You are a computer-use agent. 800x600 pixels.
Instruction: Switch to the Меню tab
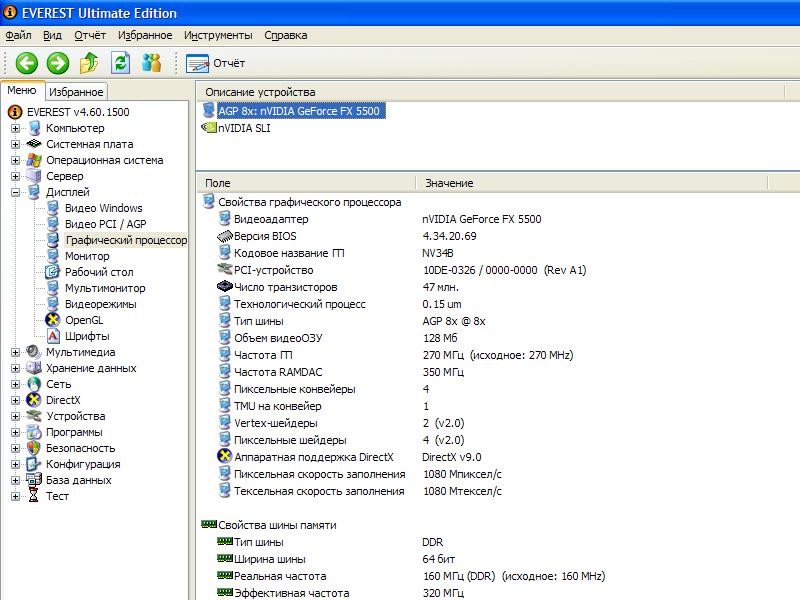pos(22,90)
